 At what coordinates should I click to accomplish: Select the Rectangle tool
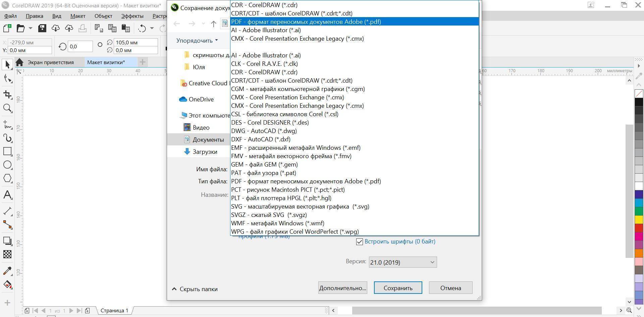click(7, 151)
